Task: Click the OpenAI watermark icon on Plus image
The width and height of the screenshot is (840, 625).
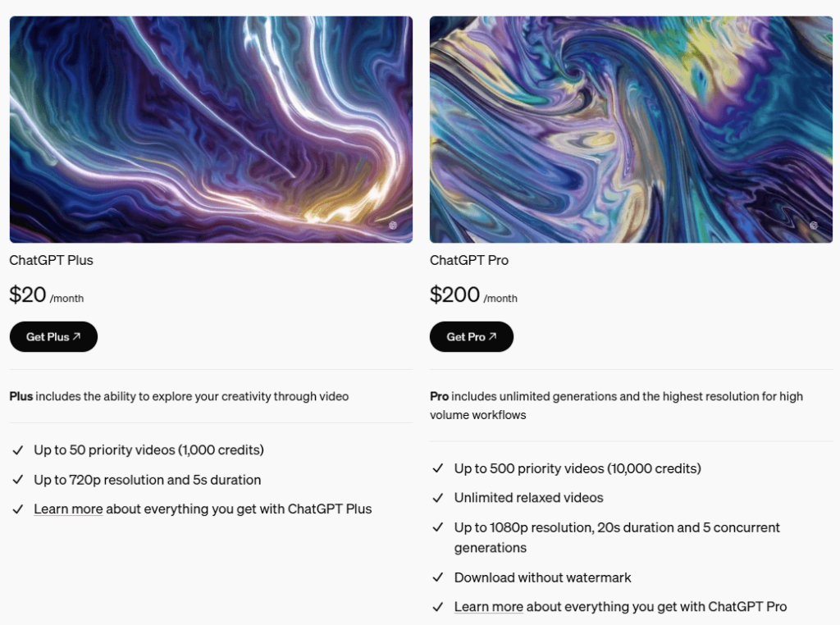Action: [393, 226]
